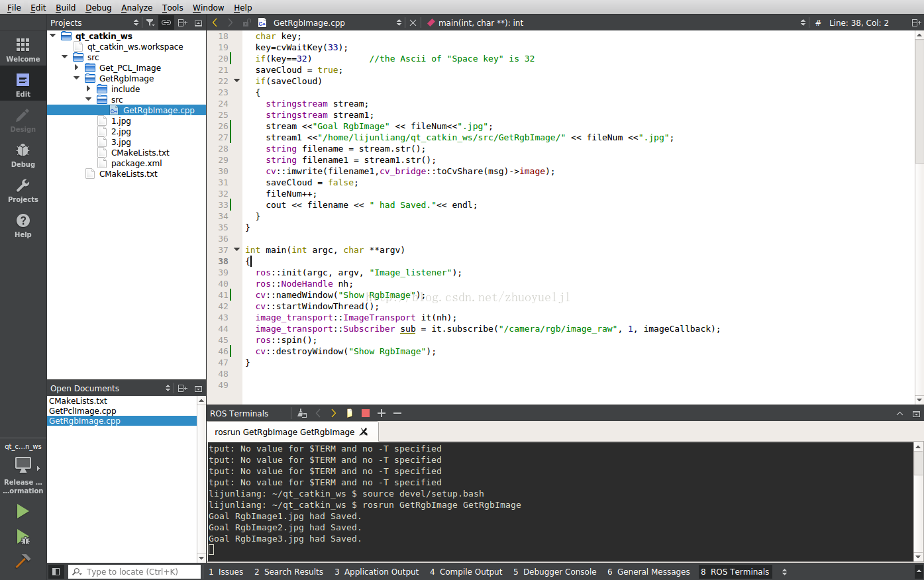Open GetPclImage.cpp from Open Documents
The image size is (924, 580).
tap(83, 411)
